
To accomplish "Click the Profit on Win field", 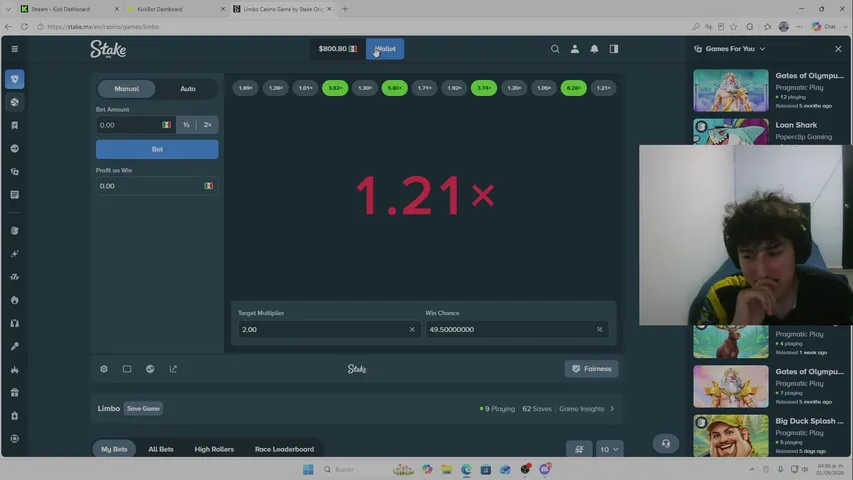I will click(x=157, y=186).
